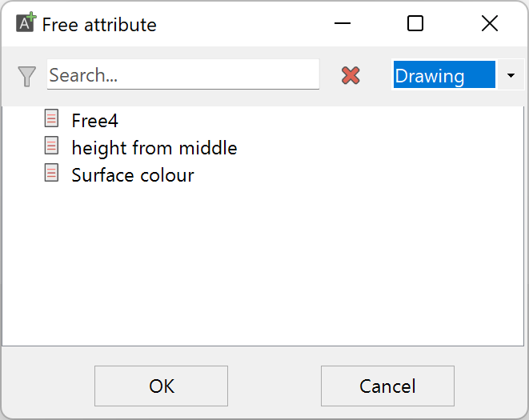
Task: Maximize the Free attribute window
Action: pyautogui.click(x=415, y=23)
